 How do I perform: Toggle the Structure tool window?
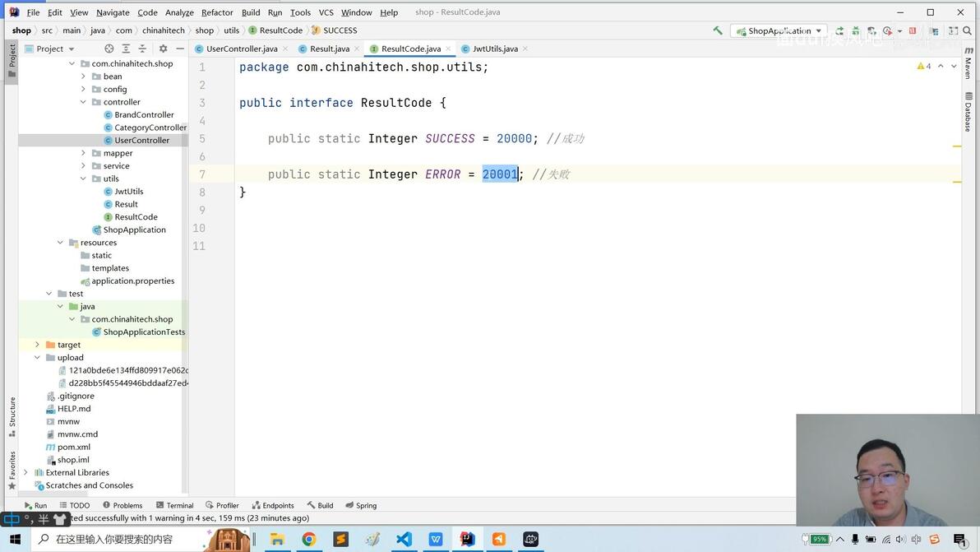12,416
